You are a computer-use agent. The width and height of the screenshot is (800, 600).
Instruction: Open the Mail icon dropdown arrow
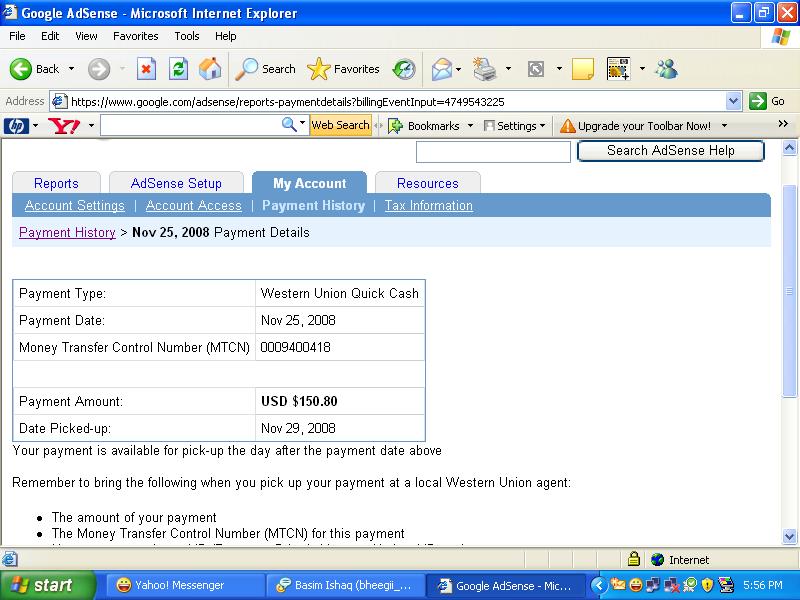point(459,69)
